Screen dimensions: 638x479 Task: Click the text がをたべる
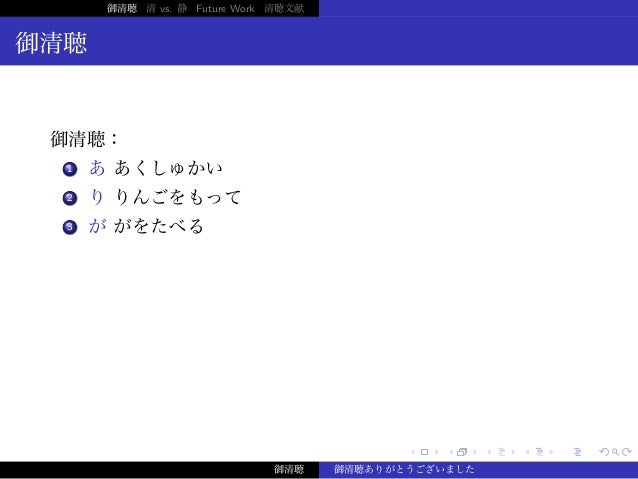159,226
